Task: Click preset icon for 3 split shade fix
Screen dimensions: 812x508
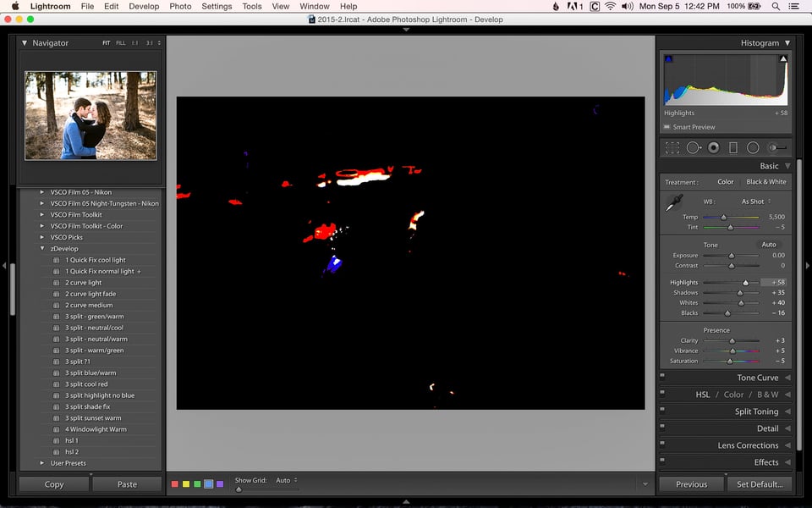Action: pyautogui.click(x=56, y=407)
